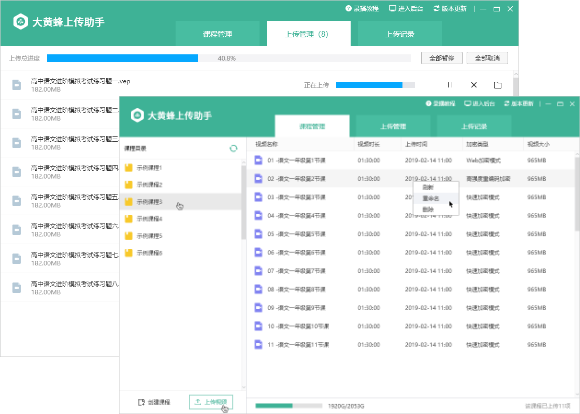The height and width of the screenshot is (414, 580).
Task: Click the hexagon logo in front window
Action: (137, 115)
